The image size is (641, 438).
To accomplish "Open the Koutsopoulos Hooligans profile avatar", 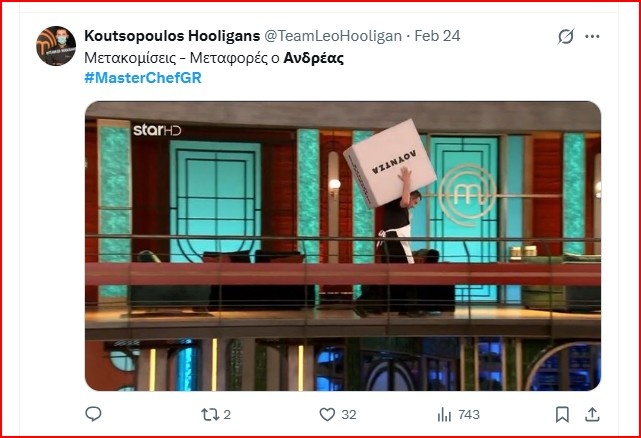I will pos(56,46).
